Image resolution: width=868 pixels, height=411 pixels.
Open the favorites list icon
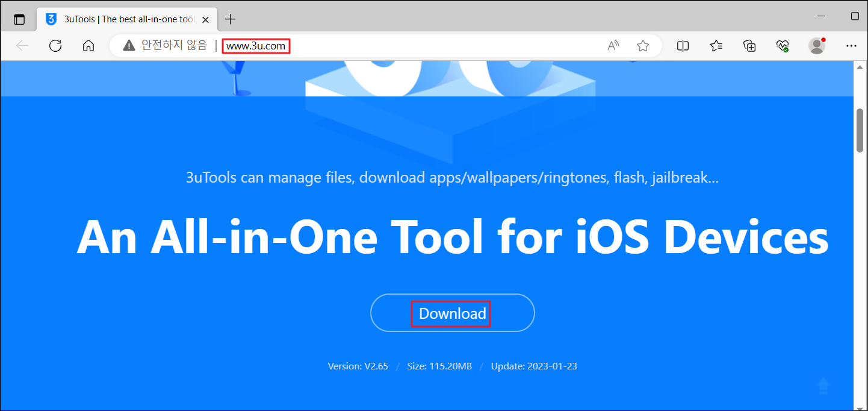[x=716, y=46]
